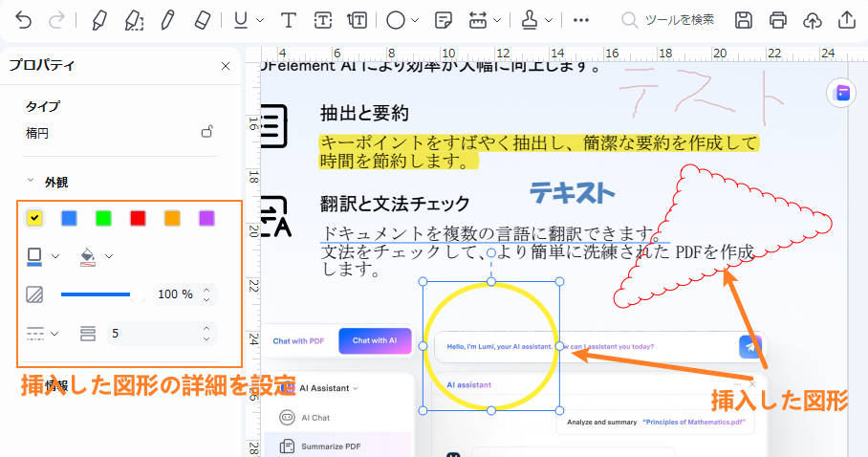The height and width of the screenshot is (457, 868).
Task: Decrease line thickness with down stepper
Action: click(x=206, y=338)
